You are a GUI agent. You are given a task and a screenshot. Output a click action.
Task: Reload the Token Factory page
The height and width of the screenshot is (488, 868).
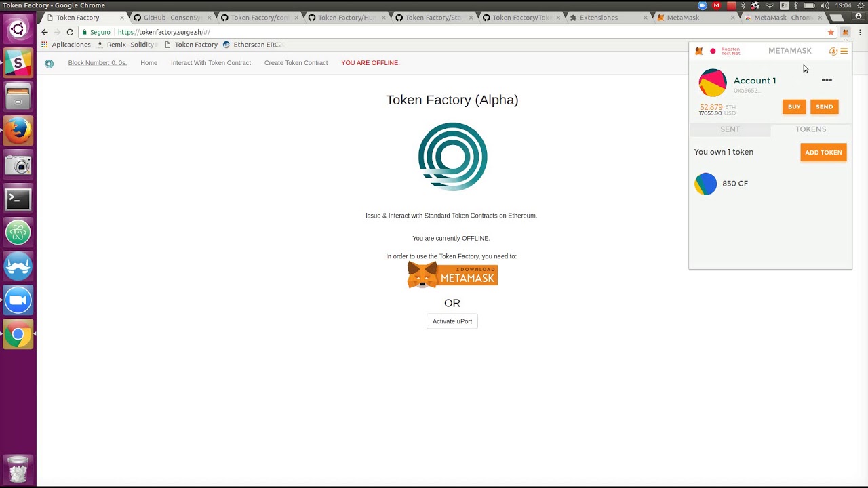tap(70, 32)
